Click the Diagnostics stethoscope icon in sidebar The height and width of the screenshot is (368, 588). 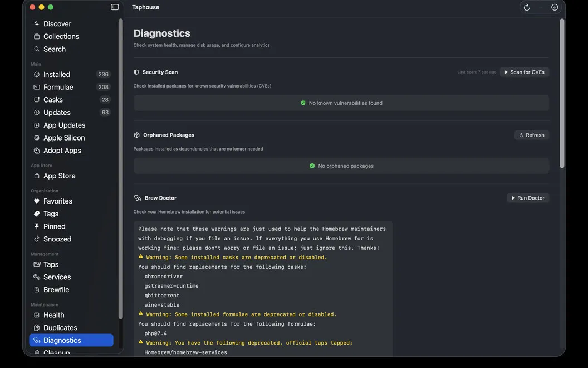[x=37, y=341]
